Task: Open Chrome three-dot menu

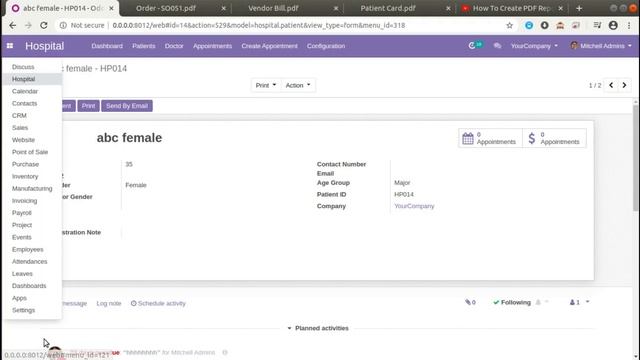Action: [629, 25]
